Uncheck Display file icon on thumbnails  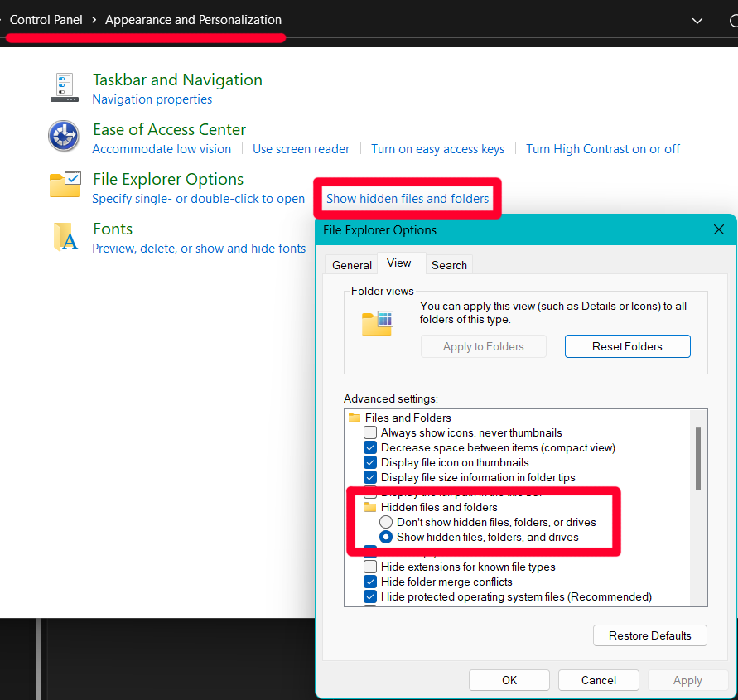click(x=370, y=462)
